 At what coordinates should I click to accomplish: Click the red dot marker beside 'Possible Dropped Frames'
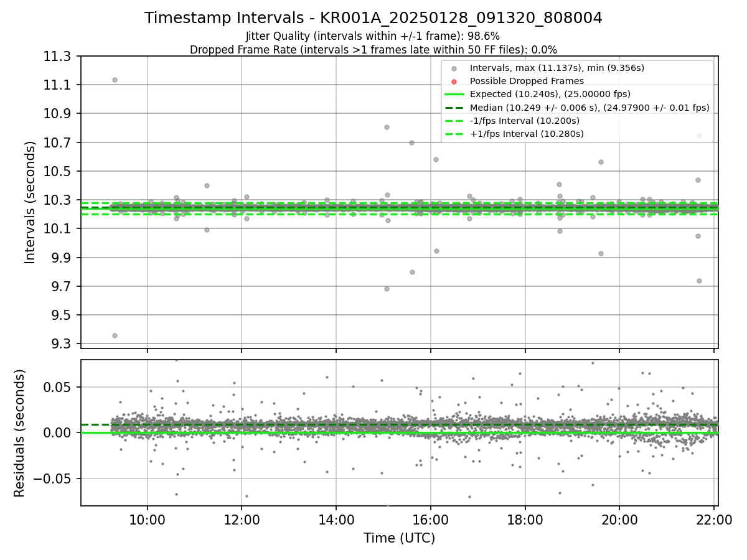[x=454, y=82]
